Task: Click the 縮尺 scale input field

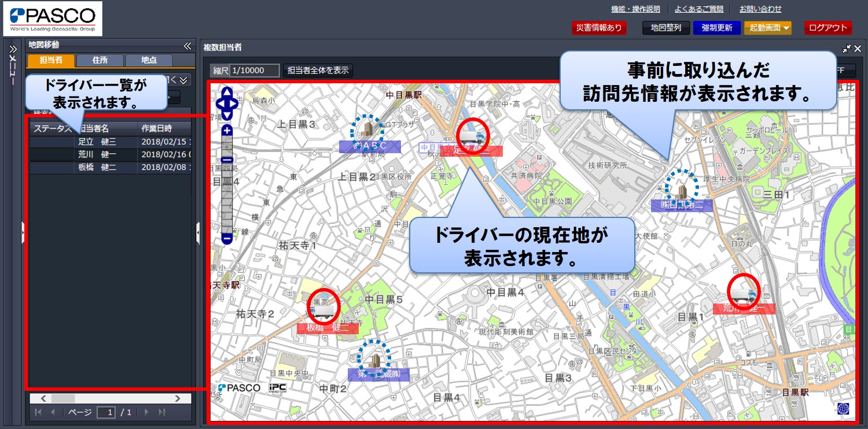Action: [x=254, y=71]
